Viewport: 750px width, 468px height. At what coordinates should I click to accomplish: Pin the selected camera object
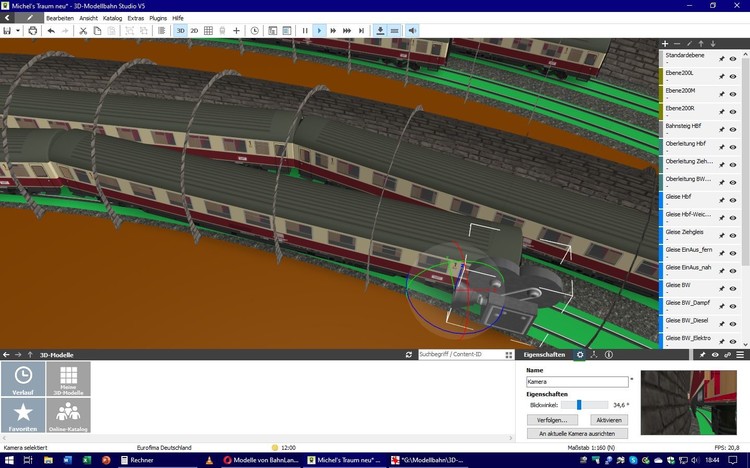[702, 355]
